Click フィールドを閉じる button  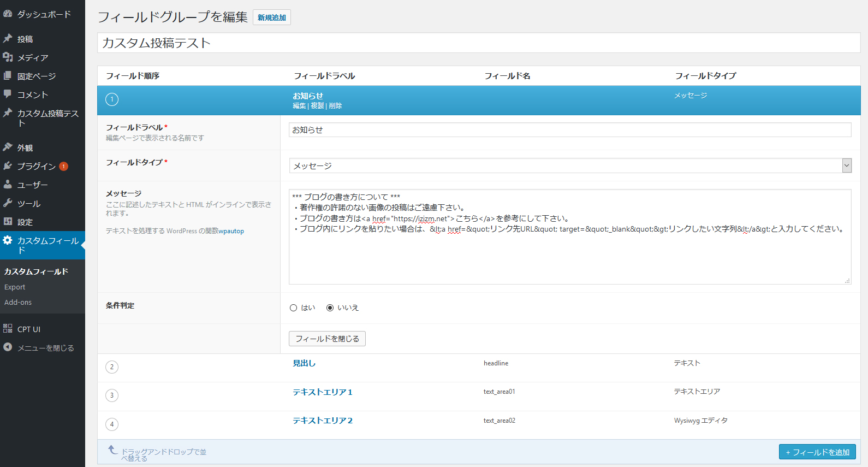click(x=327, y=339)
